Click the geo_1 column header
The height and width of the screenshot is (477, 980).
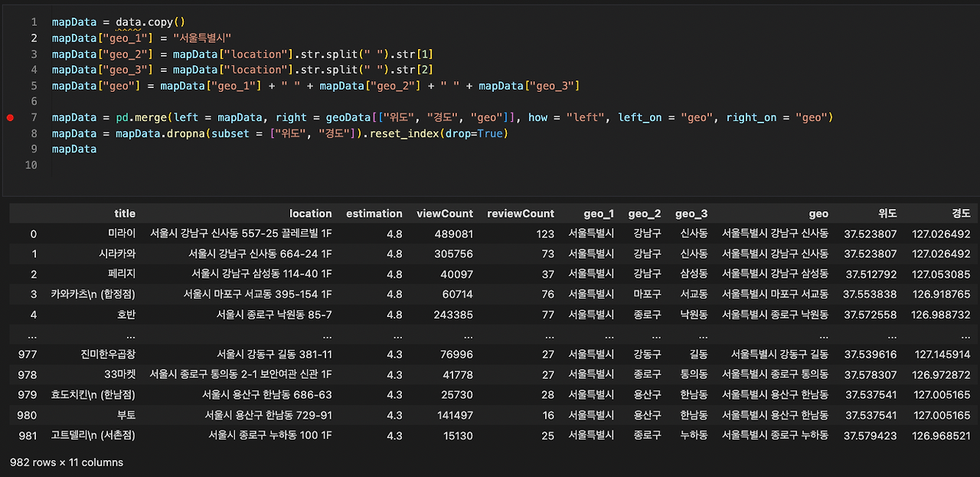coord(598,214)
